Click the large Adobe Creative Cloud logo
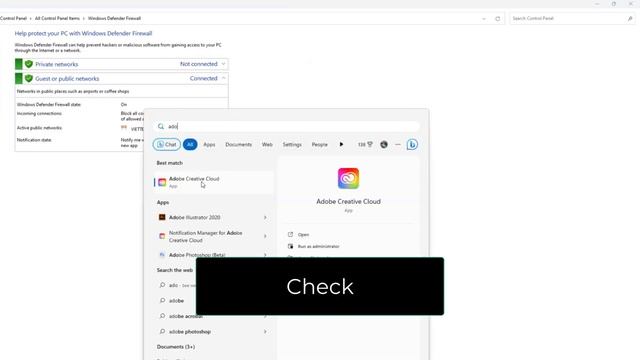 tap(348, 178)
